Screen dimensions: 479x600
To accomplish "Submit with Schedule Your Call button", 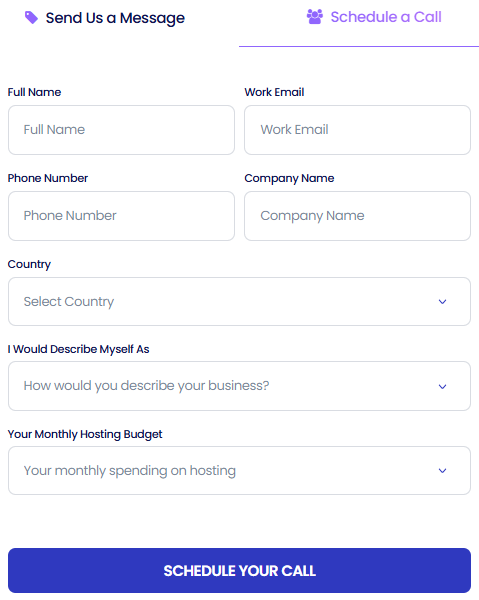I will pyautogui.click(x=240, y=571).
